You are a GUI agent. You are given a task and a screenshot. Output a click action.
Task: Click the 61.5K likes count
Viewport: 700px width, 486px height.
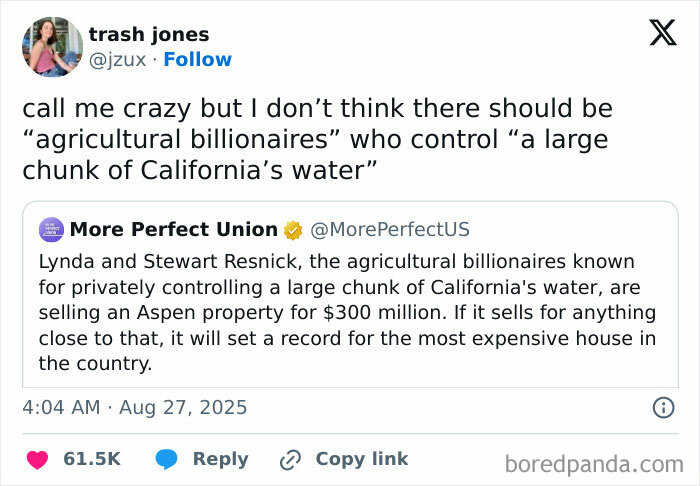(x=91, y=459)
